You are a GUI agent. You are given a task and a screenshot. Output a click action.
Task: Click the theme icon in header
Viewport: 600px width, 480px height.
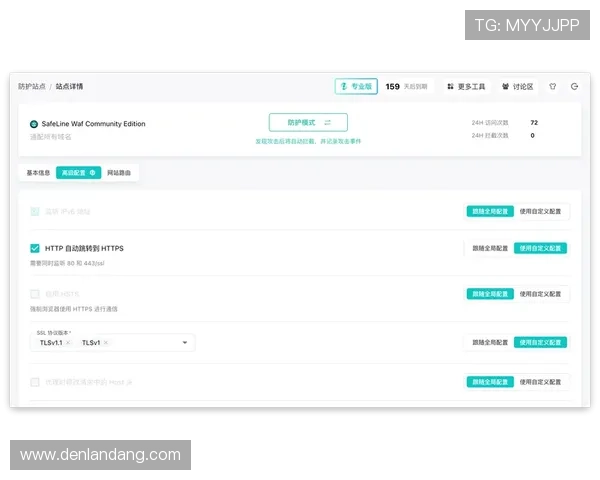[553, 87]
